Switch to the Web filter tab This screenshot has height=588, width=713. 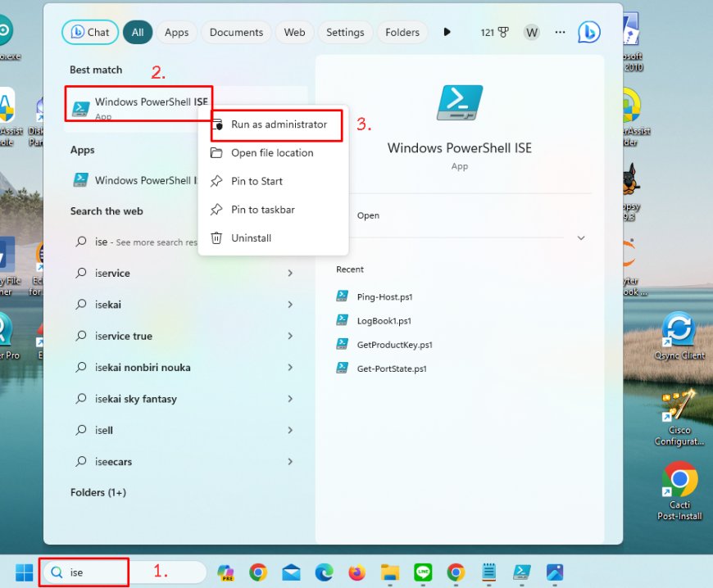pyautogui.click(x=294, y=32)
